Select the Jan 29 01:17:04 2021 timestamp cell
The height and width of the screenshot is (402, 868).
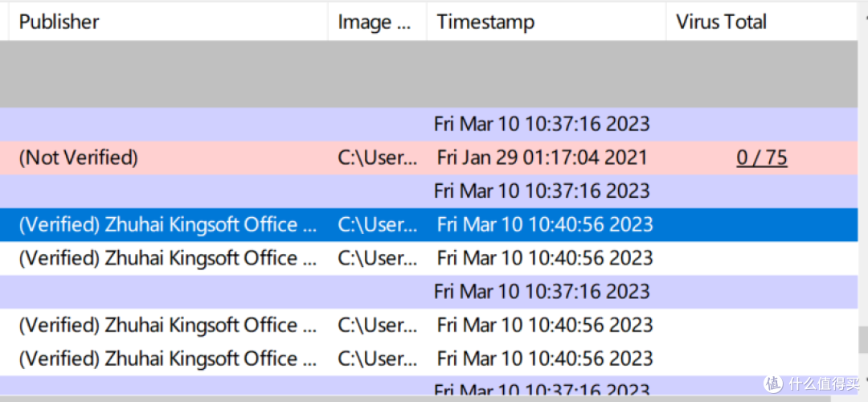(x=542, y=158)
